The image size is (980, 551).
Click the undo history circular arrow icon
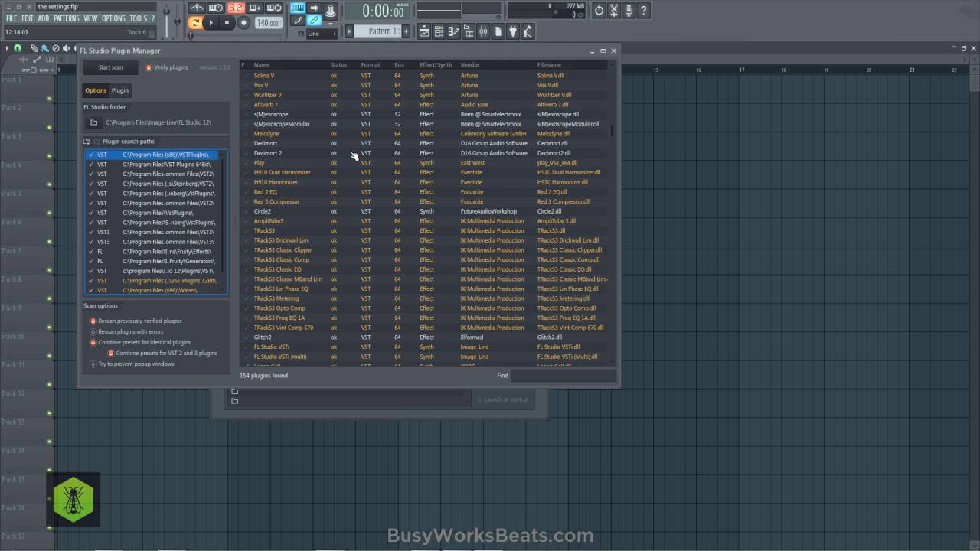[x=599, y=10]
